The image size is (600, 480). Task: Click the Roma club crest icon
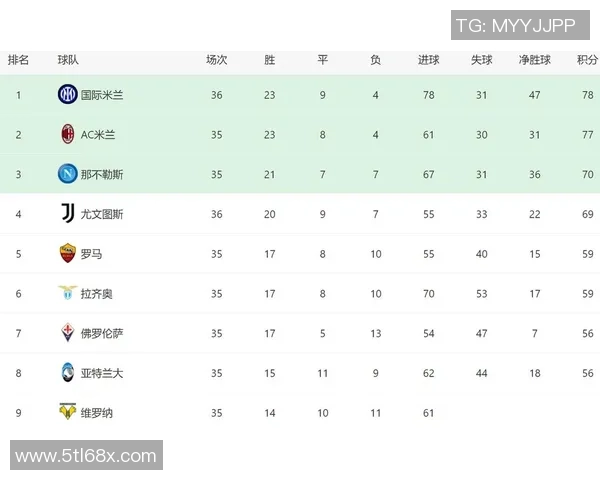67,254
